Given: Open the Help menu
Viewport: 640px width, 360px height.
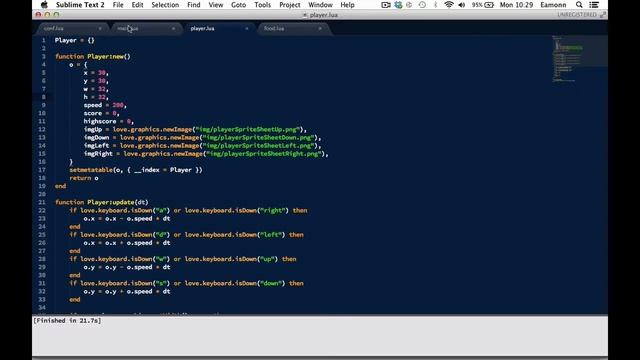Looking at the screenshot, I should [347, 5].
